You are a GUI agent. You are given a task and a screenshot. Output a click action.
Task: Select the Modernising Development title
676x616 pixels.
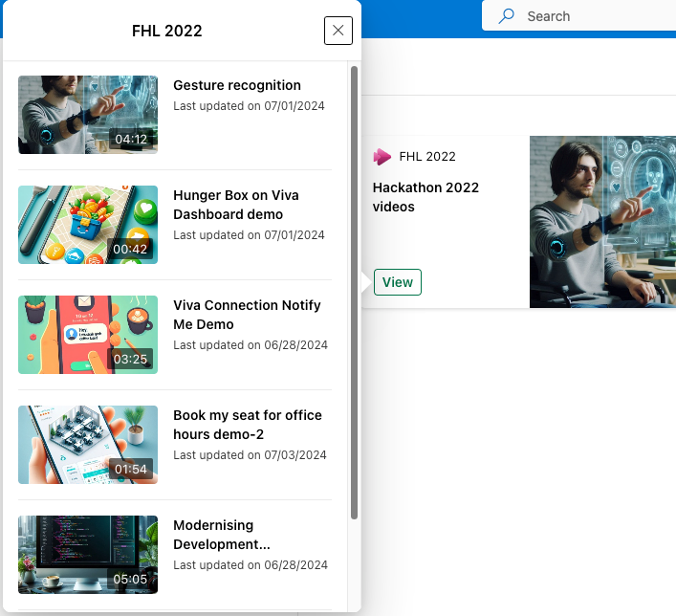222,535
